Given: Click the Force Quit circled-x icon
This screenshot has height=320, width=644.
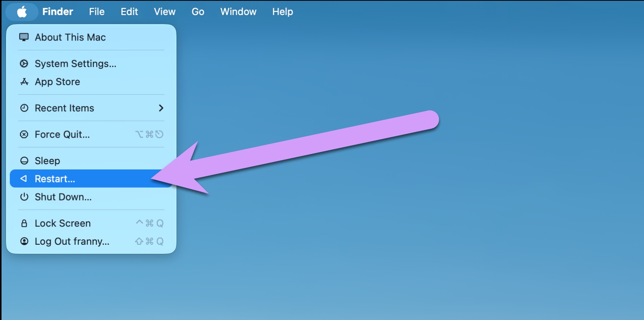Looking at the screenshot, I should [x=24, y=134].
